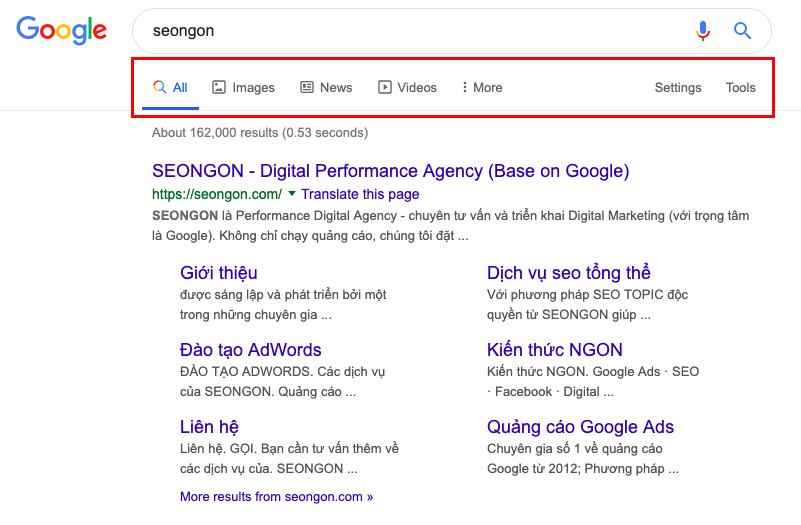Screen dimensions: 801x525
Task: Click the Videos tab play icon
Action: click(385, 87)
